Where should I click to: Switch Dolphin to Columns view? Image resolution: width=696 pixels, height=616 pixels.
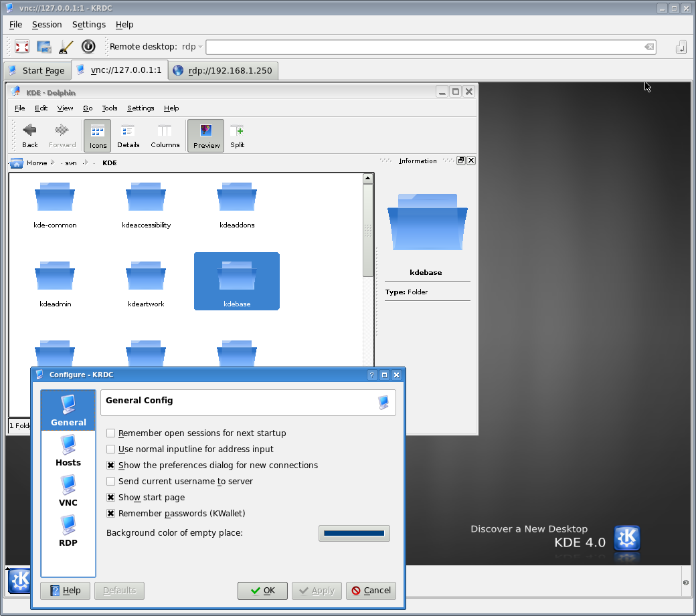pos(165,136)
